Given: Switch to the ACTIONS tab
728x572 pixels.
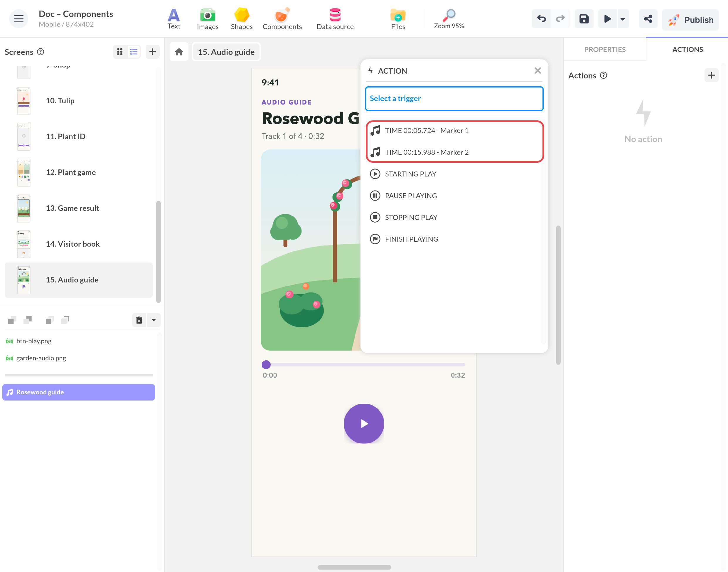Looking at the screenshot, I should pyautogui.click(x=687, y=49).
